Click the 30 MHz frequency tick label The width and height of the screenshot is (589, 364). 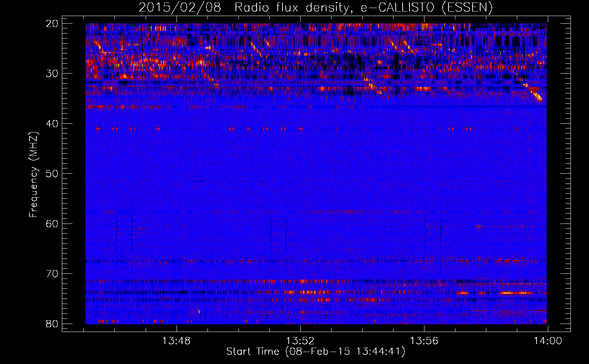pos(52,74)
